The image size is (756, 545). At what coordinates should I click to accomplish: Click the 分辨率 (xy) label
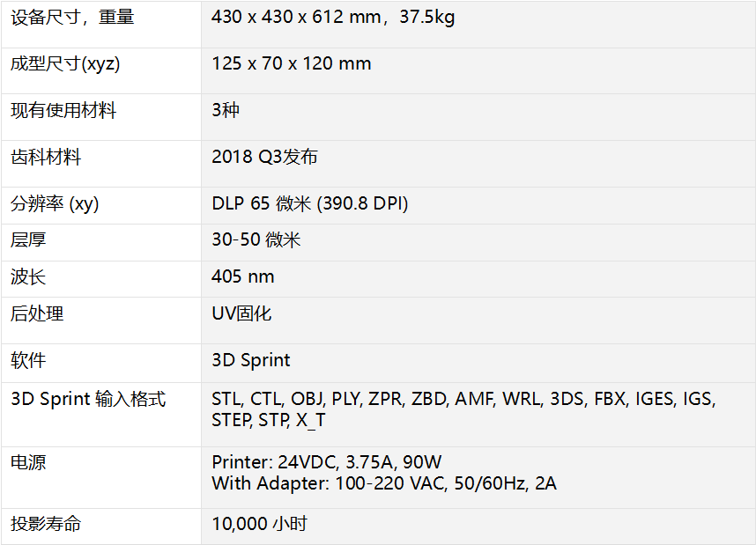(x=55, y=204)
